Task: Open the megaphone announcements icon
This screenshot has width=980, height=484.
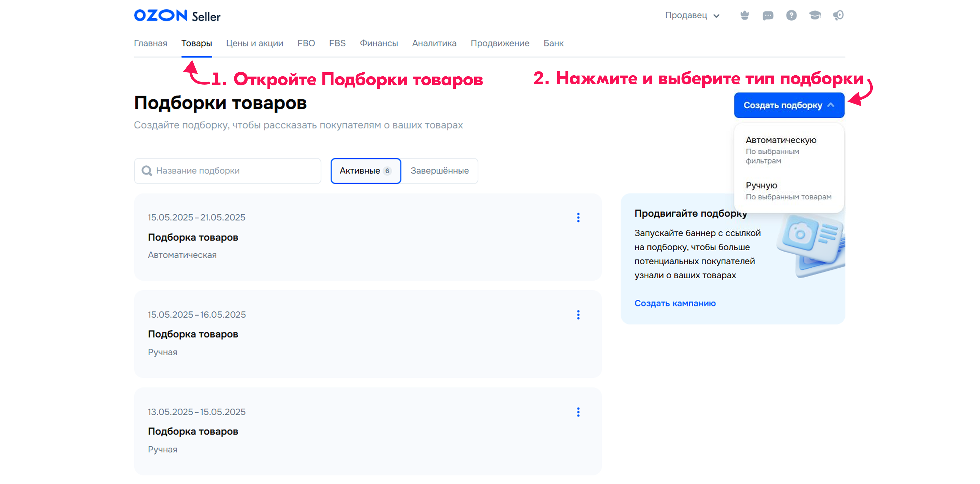Action: tap(838, 15)
